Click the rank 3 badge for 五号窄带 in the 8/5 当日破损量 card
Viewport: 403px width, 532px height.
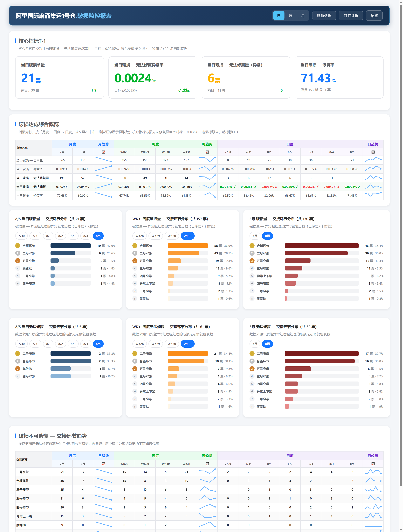pos(17,261)
